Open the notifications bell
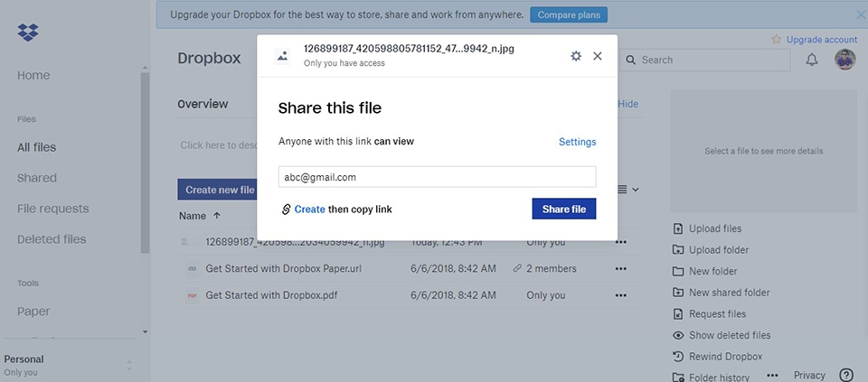Screen dimensions: 868x382 [x=812, y=60]
